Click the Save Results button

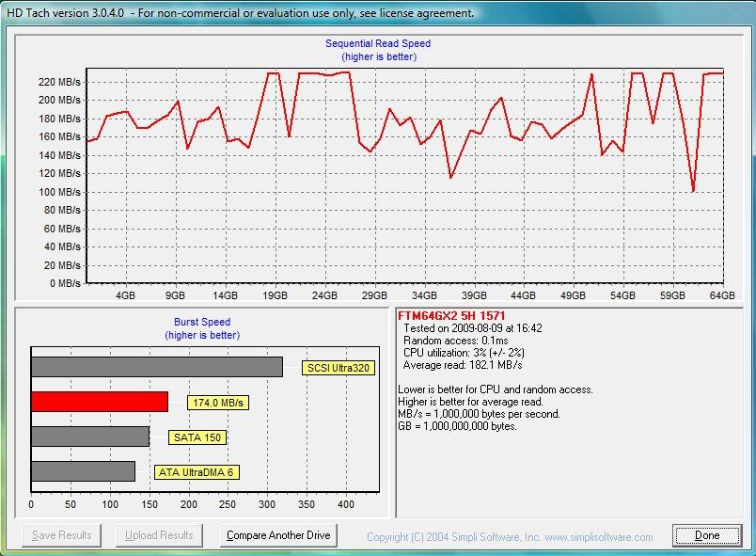coord(62,535)
